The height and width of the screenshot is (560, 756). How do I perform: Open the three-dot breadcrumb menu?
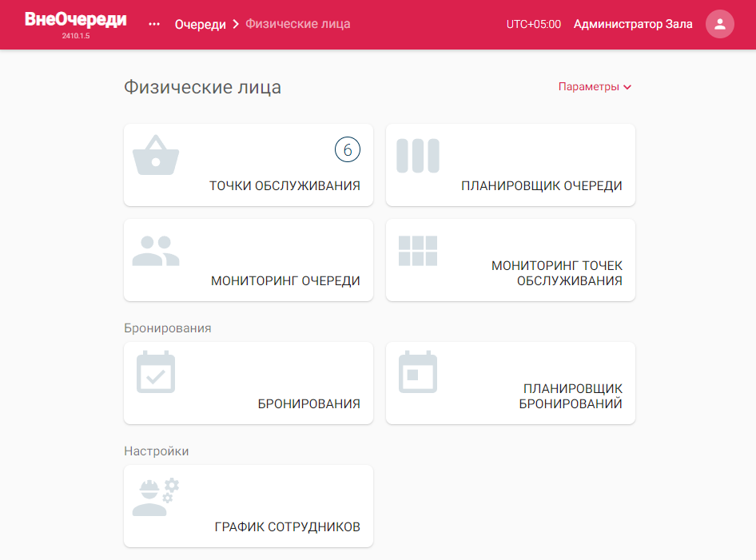pyautogui.click(x=154, y=24)
